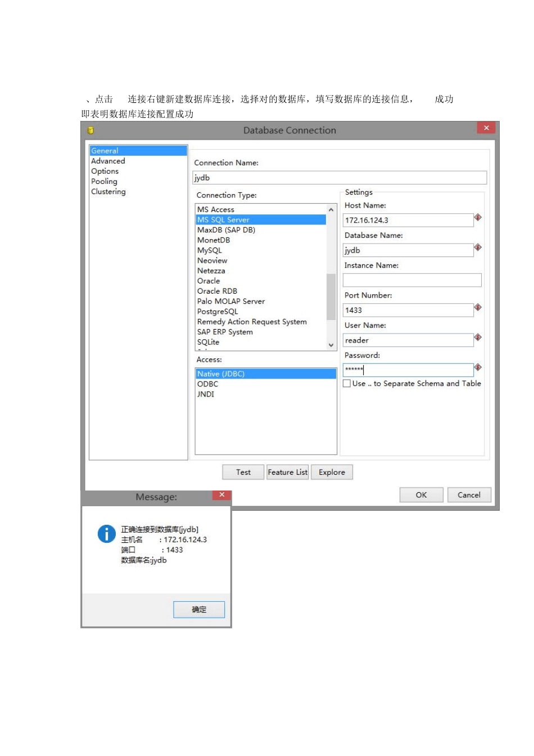Click the Port Number field showing 1433

click(408, 310)
